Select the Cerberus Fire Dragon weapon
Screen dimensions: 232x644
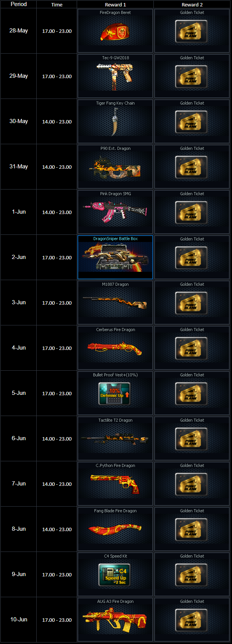pyautogui.click(x=115, y=348)
